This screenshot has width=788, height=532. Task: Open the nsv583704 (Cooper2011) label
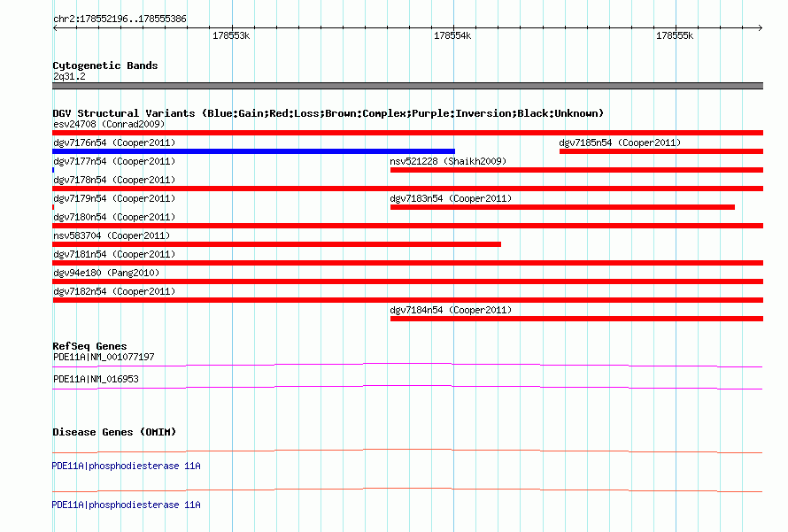[112, 235]
